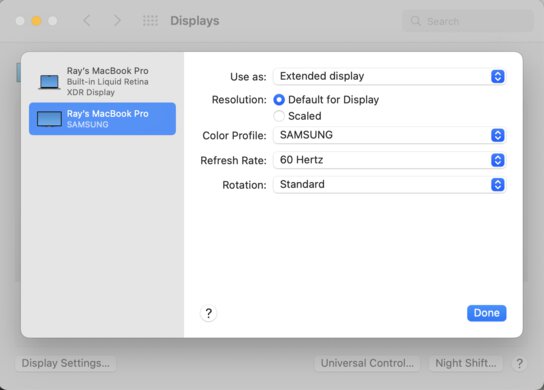Select the SAMSUNG display entry in sidebar
This screenshot has height=390, width=544.
pyautogui.click(x=102, y=119)
